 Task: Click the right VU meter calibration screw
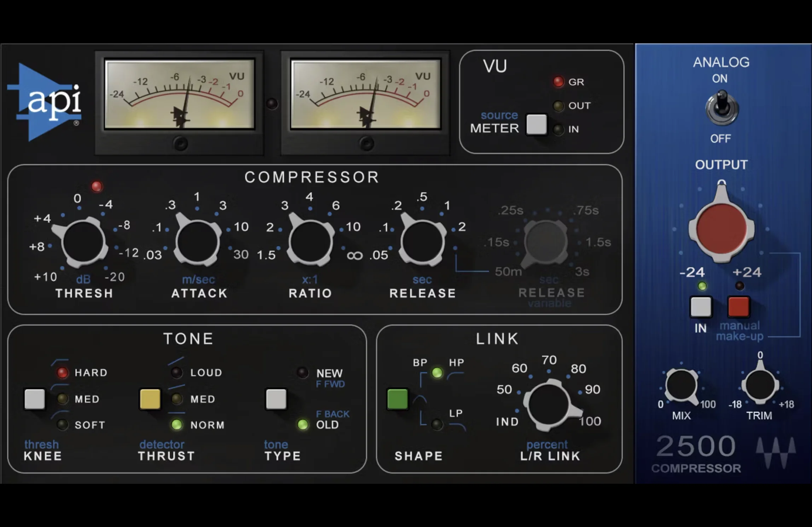[366, 144]
